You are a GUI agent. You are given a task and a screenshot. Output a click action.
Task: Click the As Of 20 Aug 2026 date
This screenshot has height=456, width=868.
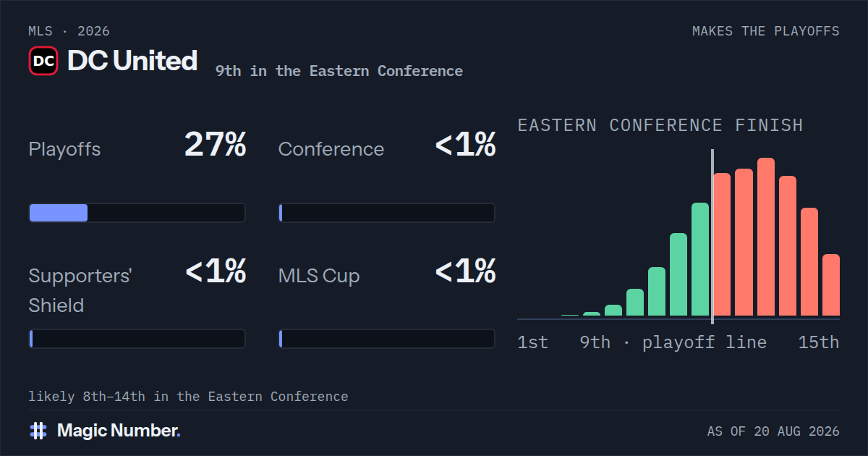773,431
